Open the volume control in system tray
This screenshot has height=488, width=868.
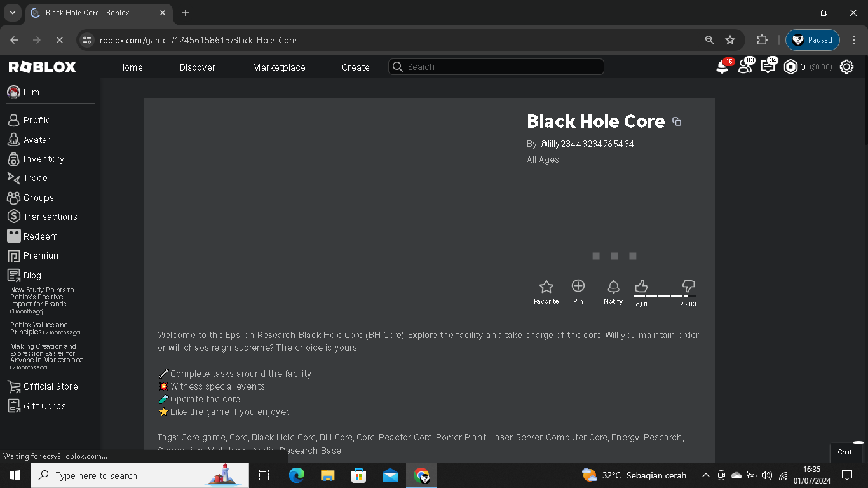767,475
